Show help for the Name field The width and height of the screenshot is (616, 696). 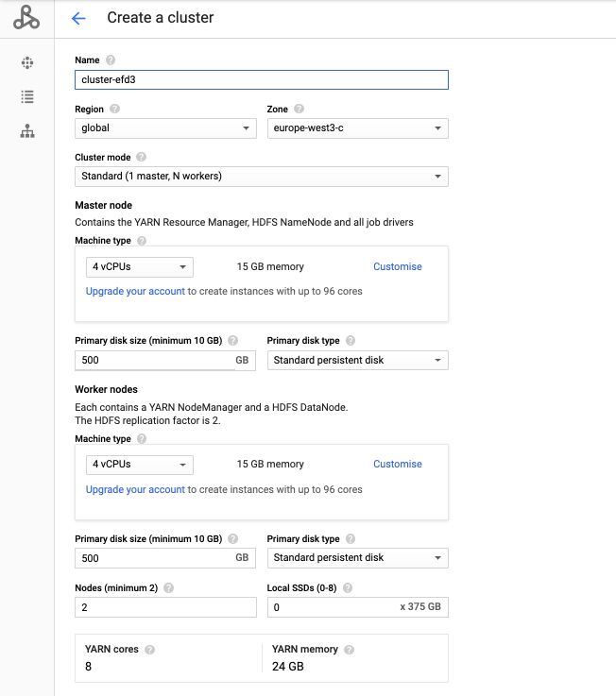(111, 59)
